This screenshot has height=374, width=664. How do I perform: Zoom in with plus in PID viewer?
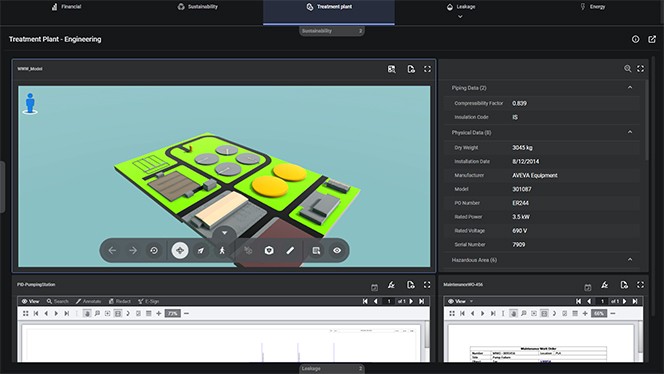coord(159,313)
